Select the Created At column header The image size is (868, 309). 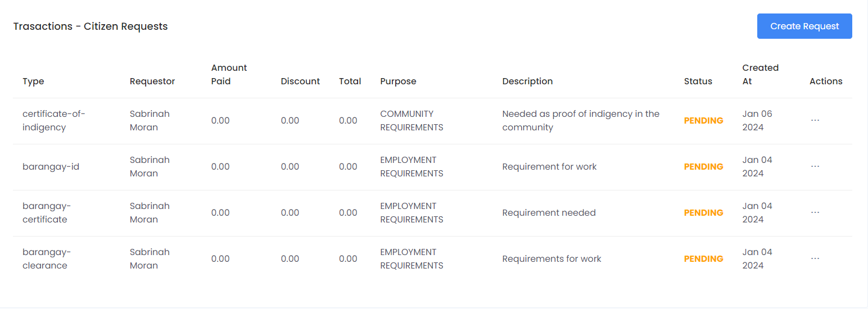tap(760, 75)
